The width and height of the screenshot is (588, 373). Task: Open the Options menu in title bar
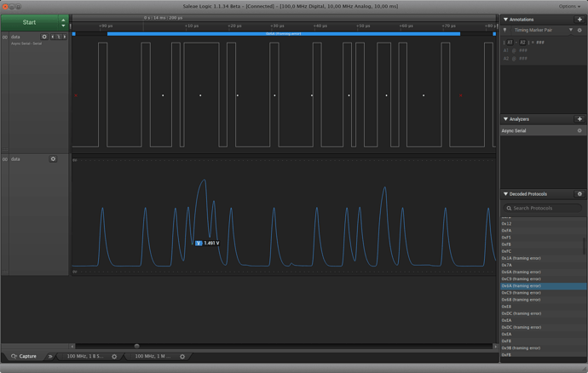point(569,6)
